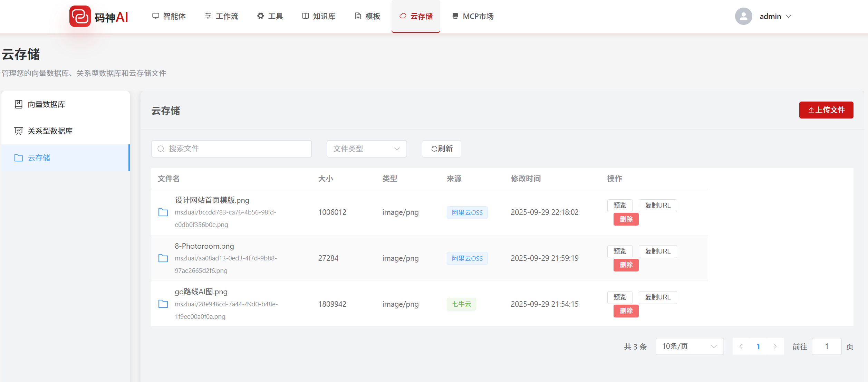Image resolution: width=868 pixels, height=382 pixels.
Task: Click the next page arrow in pagination
Action: [775, 346]
